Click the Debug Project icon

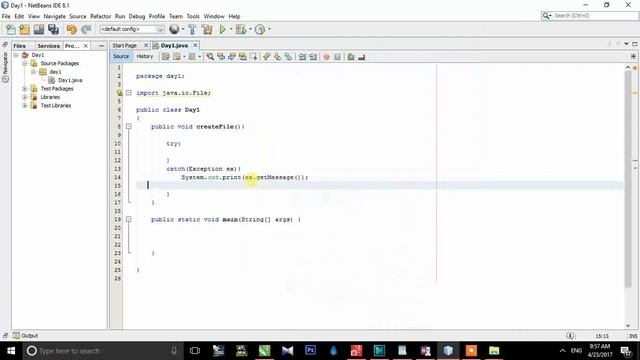pos(241,29)
